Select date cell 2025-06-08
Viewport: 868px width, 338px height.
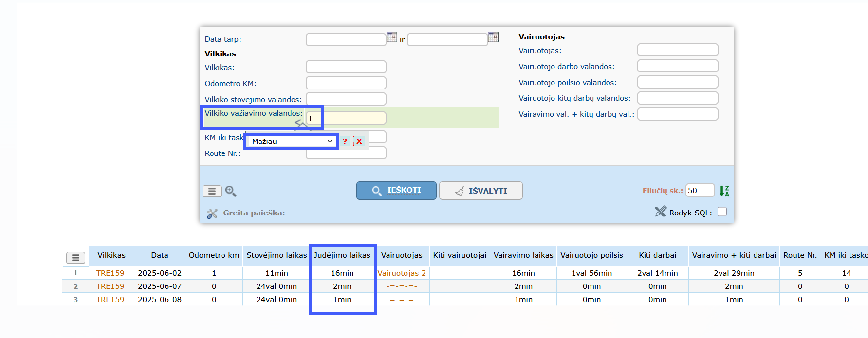tap(160, 300)
